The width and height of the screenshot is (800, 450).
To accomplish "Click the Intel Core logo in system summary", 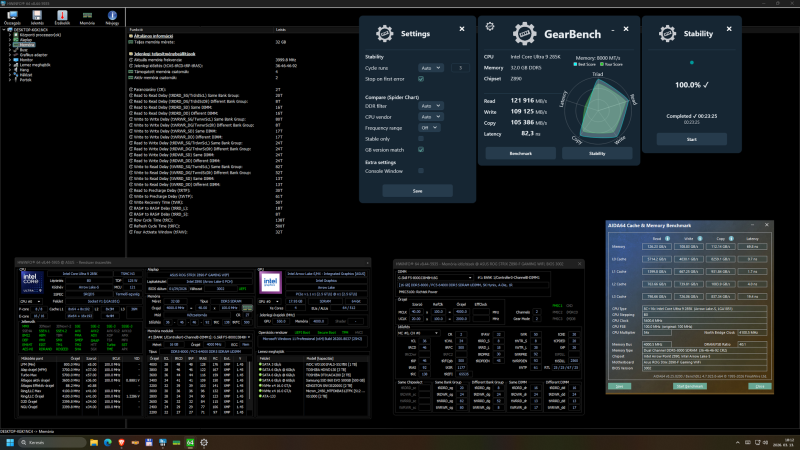I will 32,282.
